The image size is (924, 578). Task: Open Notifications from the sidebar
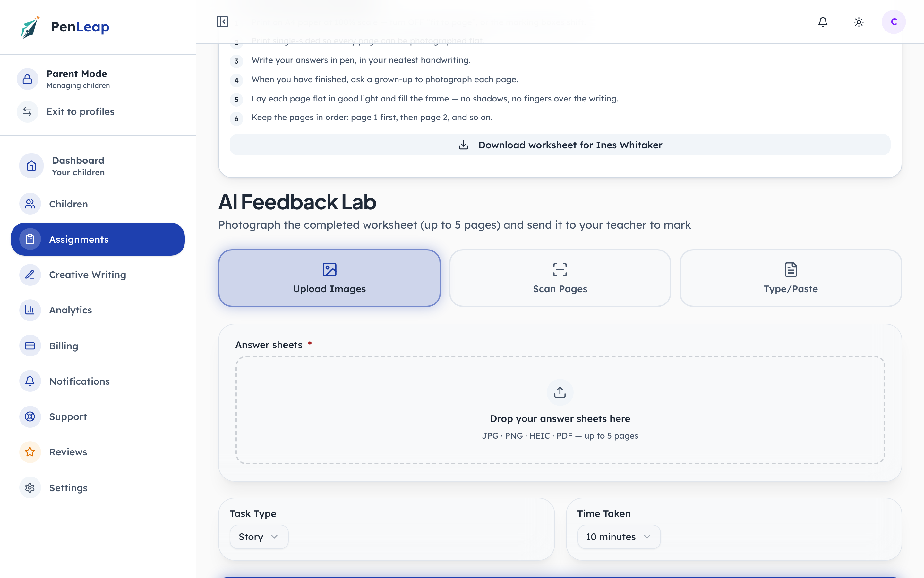pos(98,381)
